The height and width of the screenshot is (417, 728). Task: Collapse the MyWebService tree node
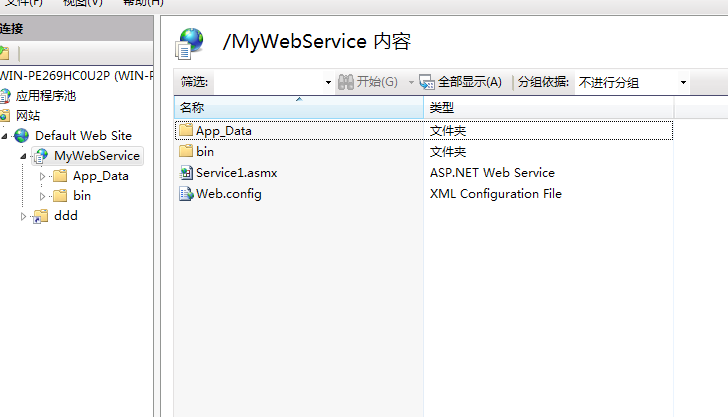[x=23, y=156]
